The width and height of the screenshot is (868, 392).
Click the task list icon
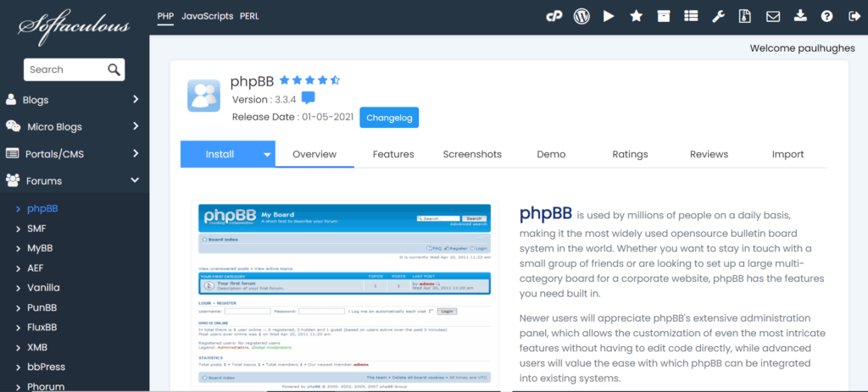690,17
